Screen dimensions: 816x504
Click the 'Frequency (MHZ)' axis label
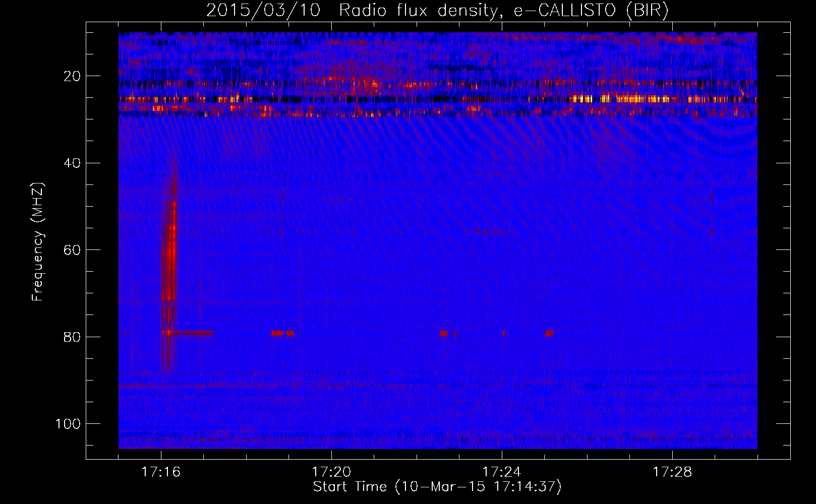coord(38,241)
